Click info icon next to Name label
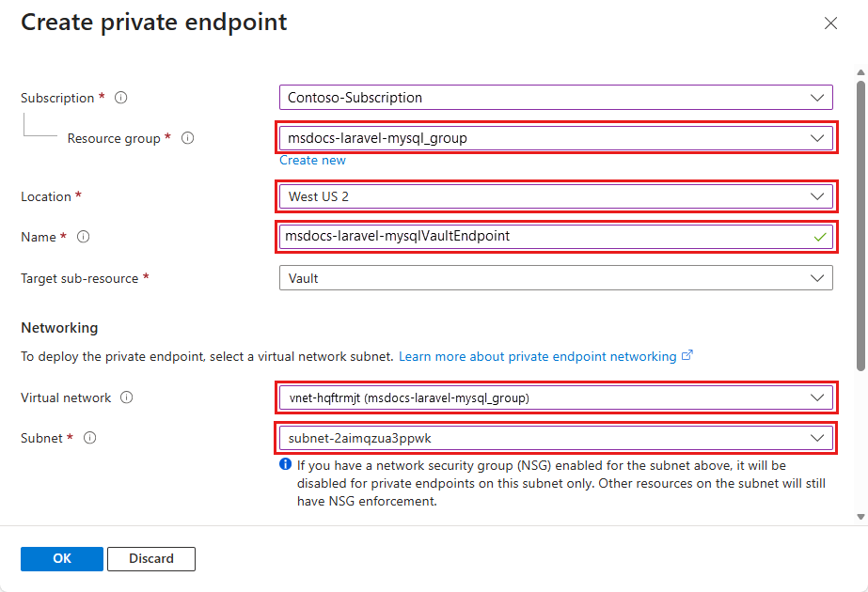868x592 pixels. (x=83, y=237)
